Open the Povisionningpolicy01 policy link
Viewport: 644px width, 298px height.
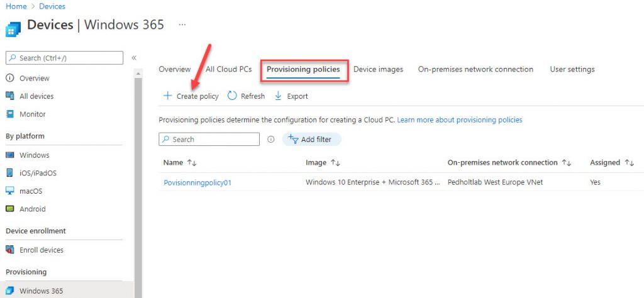[197, 183]
